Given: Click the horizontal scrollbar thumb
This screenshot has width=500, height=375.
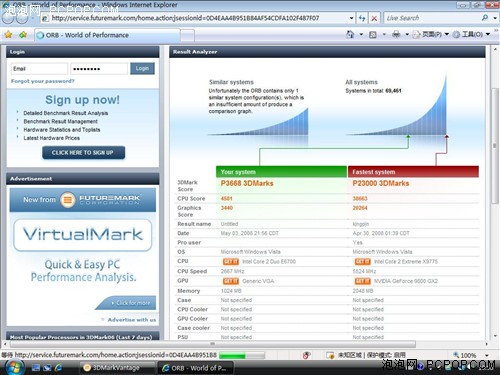Looking at the screenshot, I should coord(213,344).
